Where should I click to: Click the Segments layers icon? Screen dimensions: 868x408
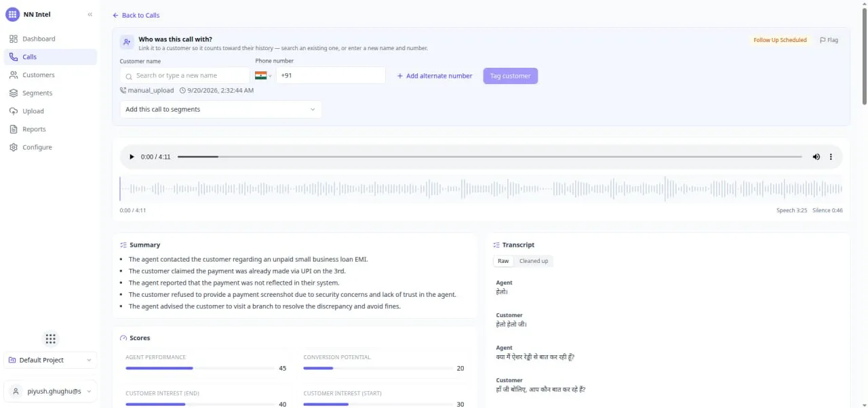[x=14, y=93]
